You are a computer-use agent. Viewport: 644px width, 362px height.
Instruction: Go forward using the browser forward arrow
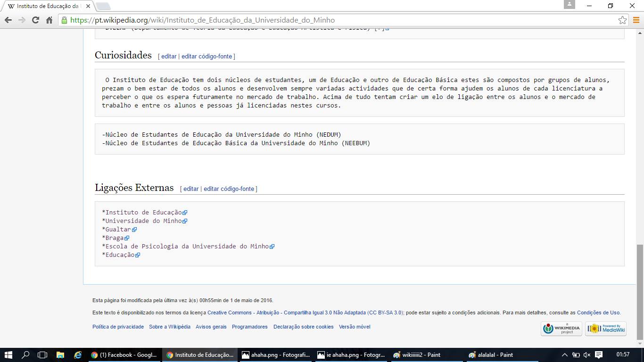(x=22, y=20)
